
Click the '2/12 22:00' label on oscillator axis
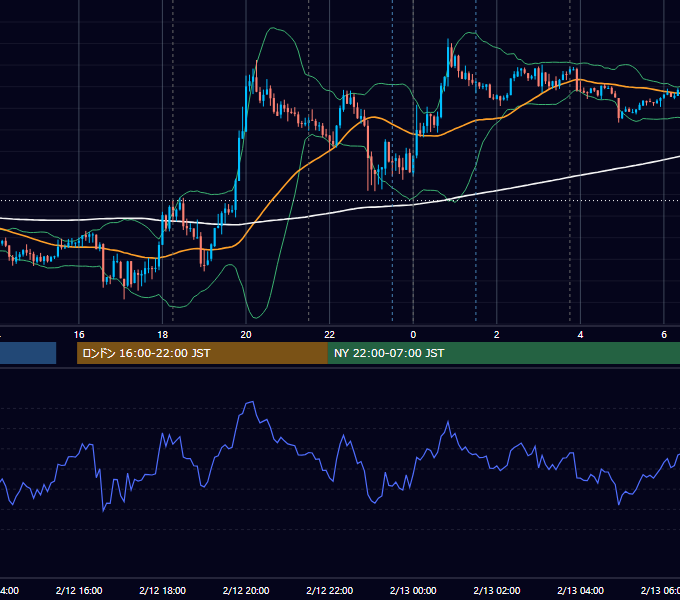pyautogui.click(x=330, y=590)
